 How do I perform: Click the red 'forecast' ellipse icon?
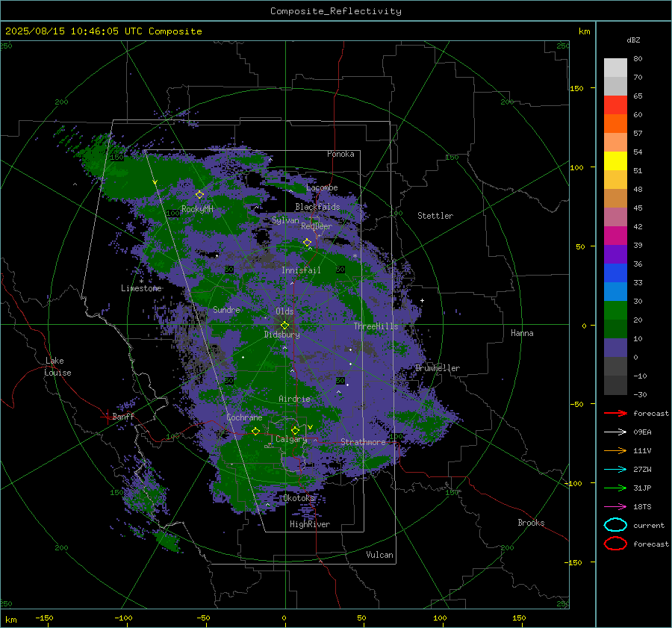[x=615, y=544]
